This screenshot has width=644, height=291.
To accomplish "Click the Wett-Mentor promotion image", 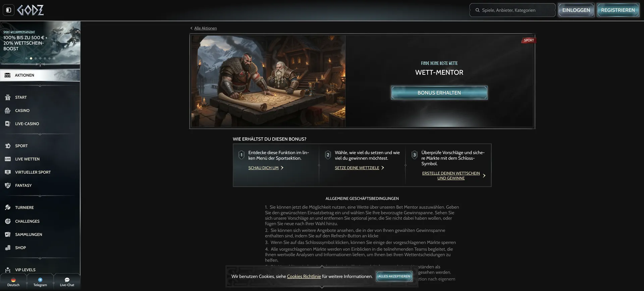I will pos(268,81).
